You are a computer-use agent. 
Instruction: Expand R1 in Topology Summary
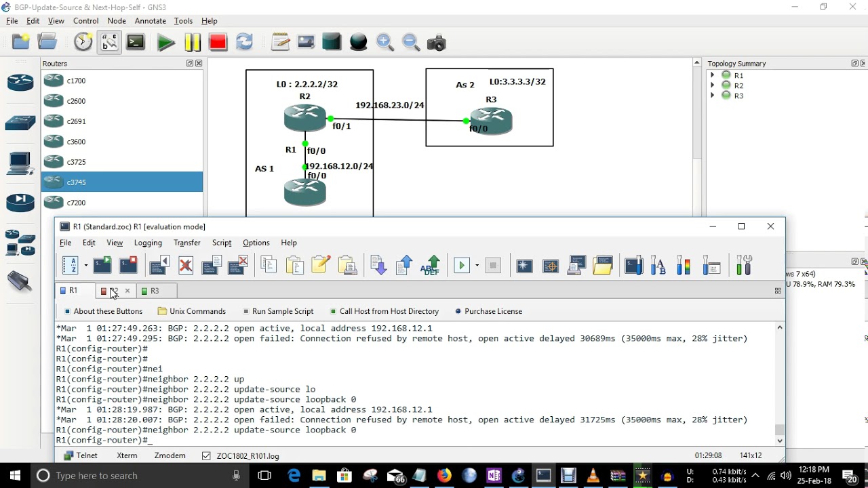(x=712, y=75)
